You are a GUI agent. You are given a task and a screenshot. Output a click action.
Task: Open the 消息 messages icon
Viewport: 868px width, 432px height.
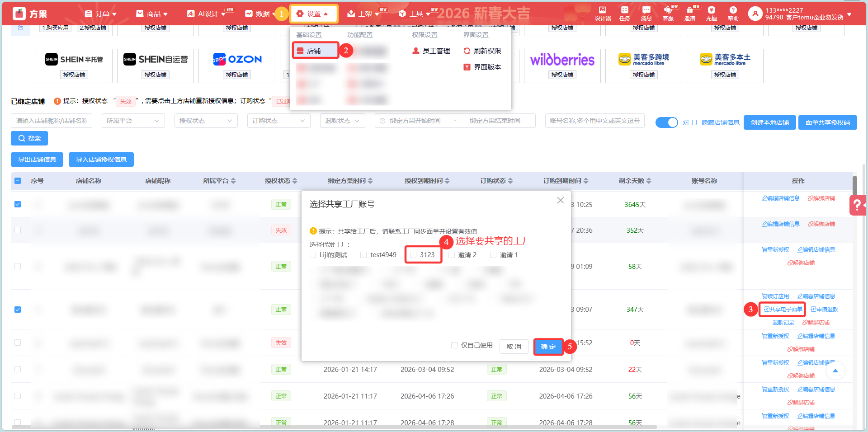(646, 14)
